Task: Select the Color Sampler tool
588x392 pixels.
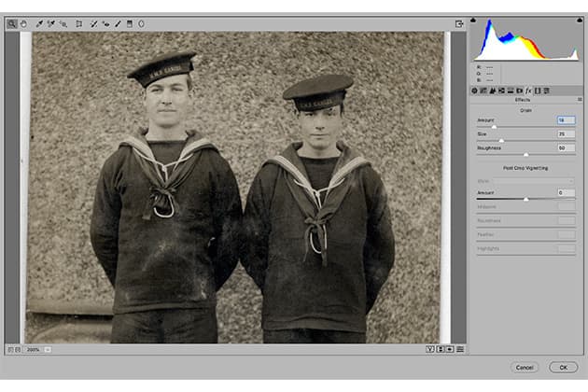Action: coord(51,23)
